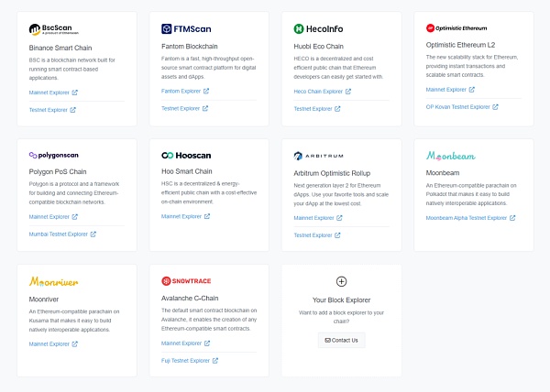Click the FTMScan logo
Screen dimensions: 550x392
click(186, 29)
